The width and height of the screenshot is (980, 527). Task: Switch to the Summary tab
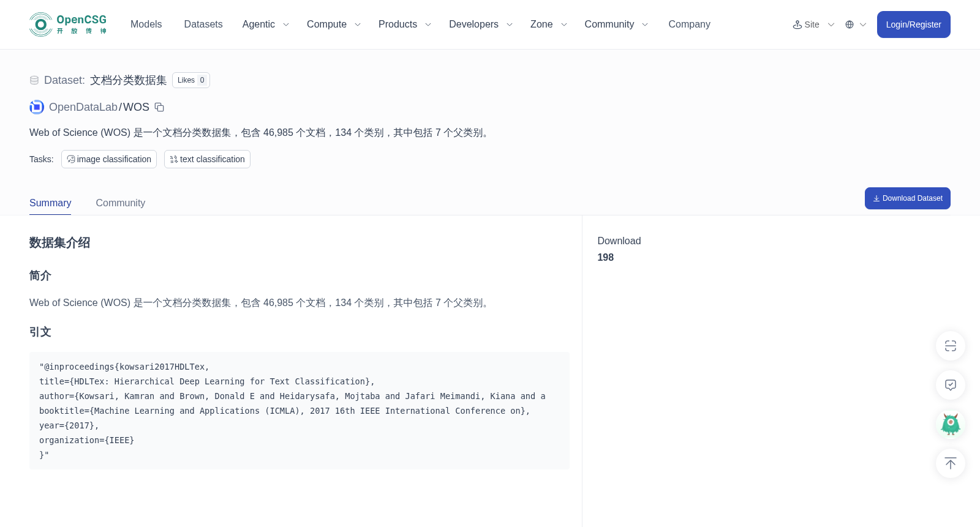[x=50, y=203]
